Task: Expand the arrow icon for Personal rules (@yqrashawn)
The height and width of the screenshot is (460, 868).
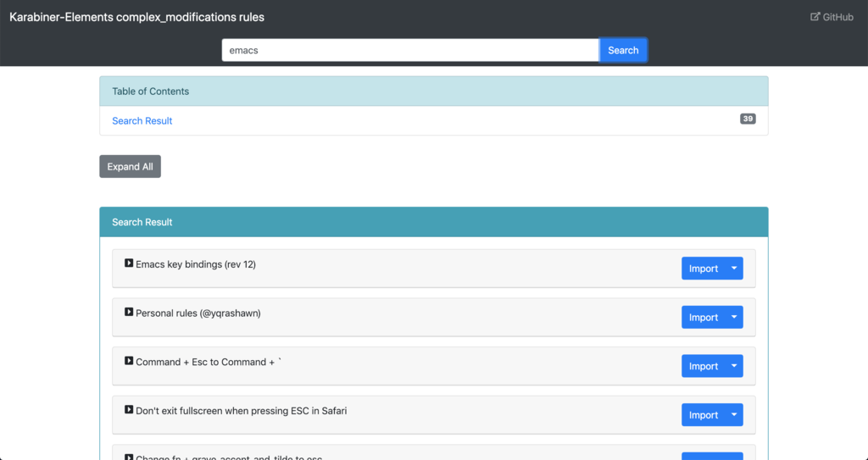Action: pos(129,313)
